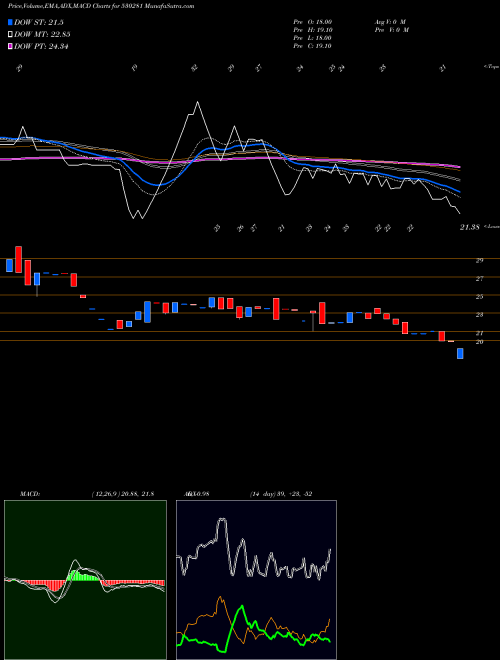Click the ADX 6.98 heading
The height and width of the screenshot is (660, 500).
pos(198,494)
